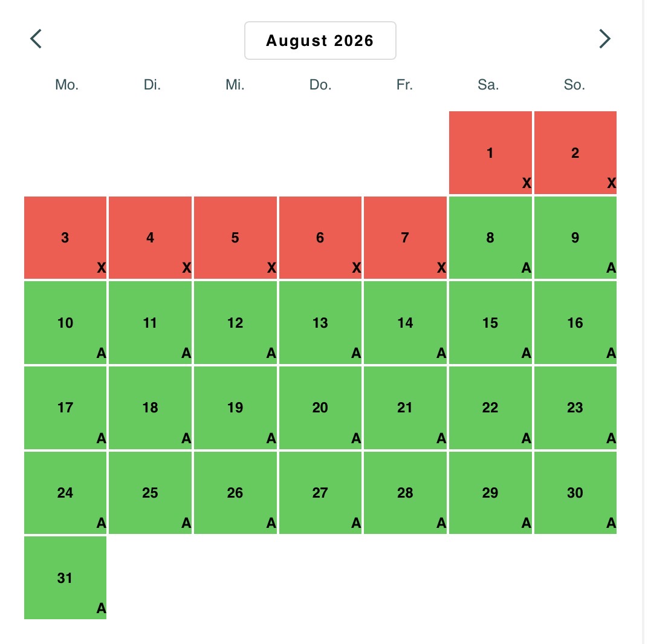Viewport: 648px width, 644px height.
Task: Choose available day August 15
Action: 490,323
